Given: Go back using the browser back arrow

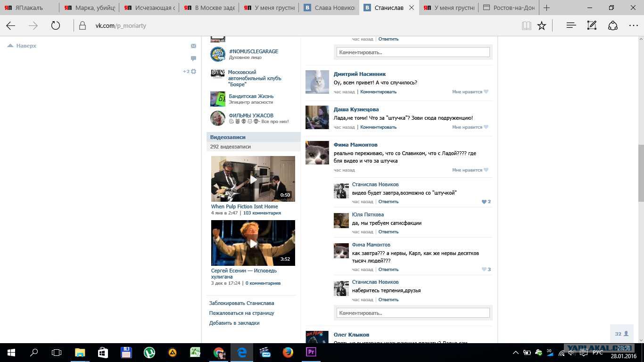Looking at the screenshot, I should click(10, 26).
